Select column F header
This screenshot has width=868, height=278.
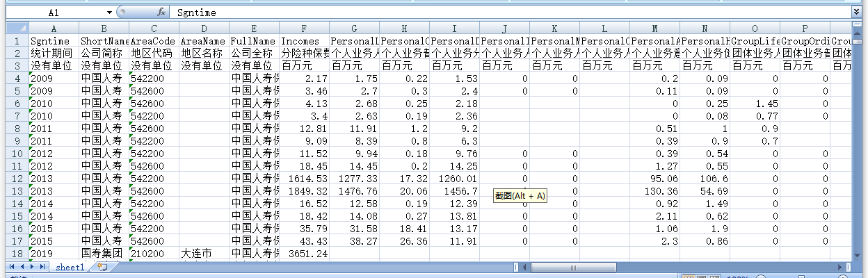coord(305,28)
